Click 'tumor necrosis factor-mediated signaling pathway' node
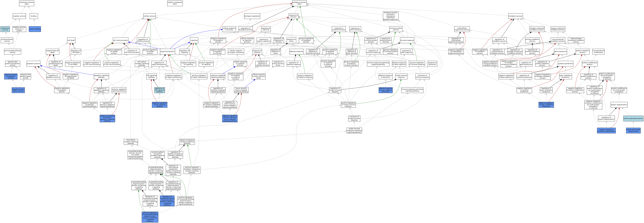644x223 pixels. point(241,90)
